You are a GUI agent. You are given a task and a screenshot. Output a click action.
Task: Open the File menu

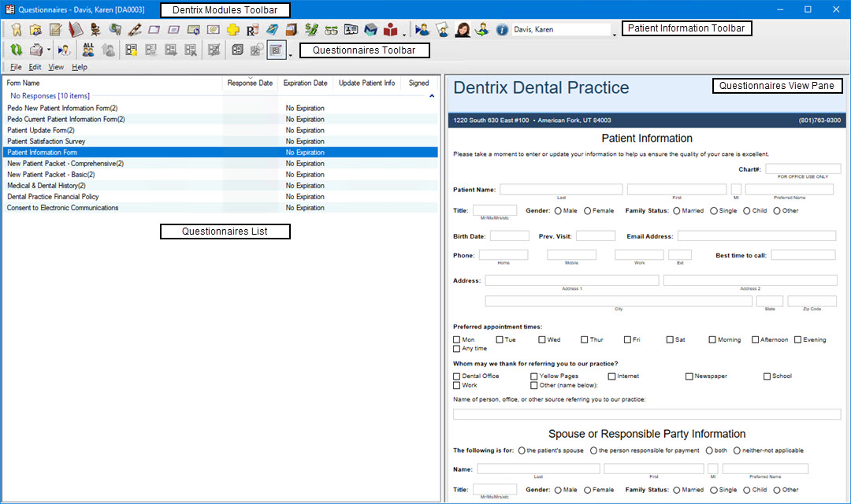coord(16,67)
